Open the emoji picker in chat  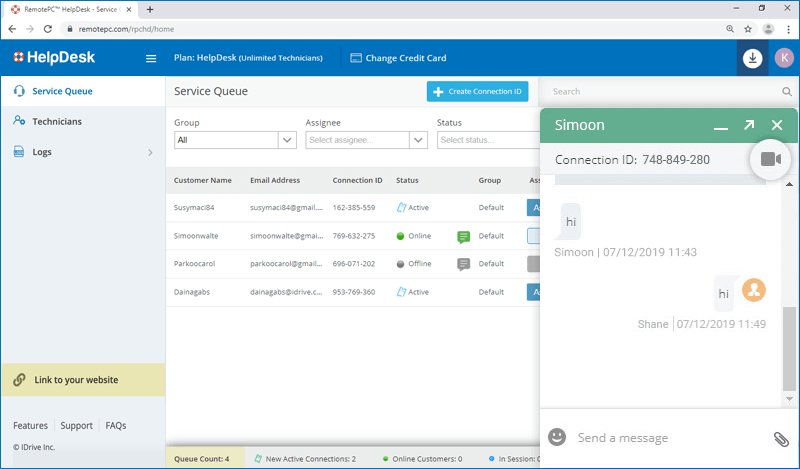pos(557,437)
